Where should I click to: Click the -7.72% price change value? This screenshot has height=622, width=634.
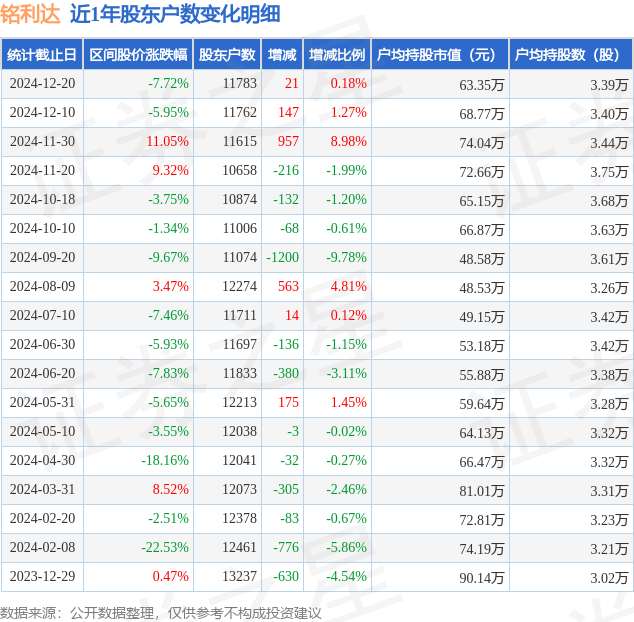coord(168,83)
